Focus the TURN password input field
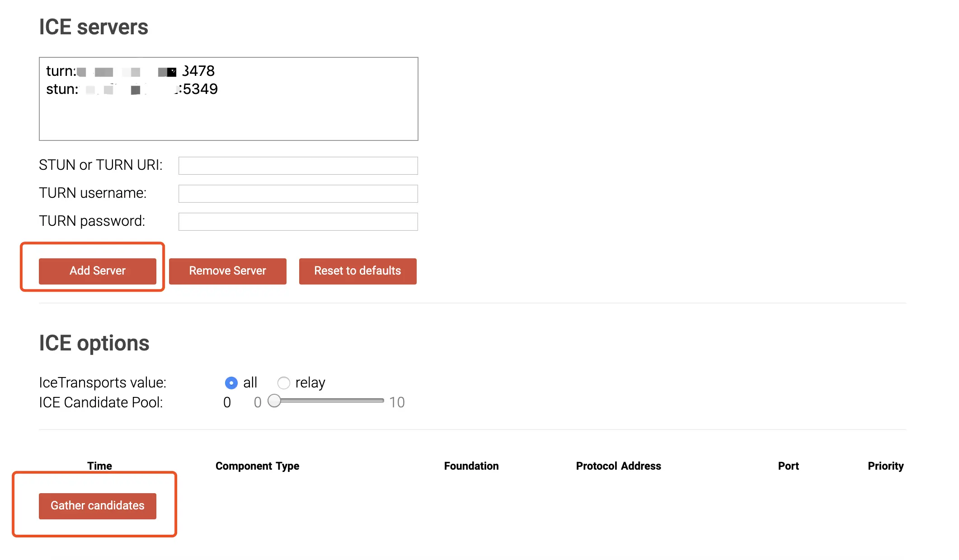This screenshot has width=959, height=560. coord(298,222)
